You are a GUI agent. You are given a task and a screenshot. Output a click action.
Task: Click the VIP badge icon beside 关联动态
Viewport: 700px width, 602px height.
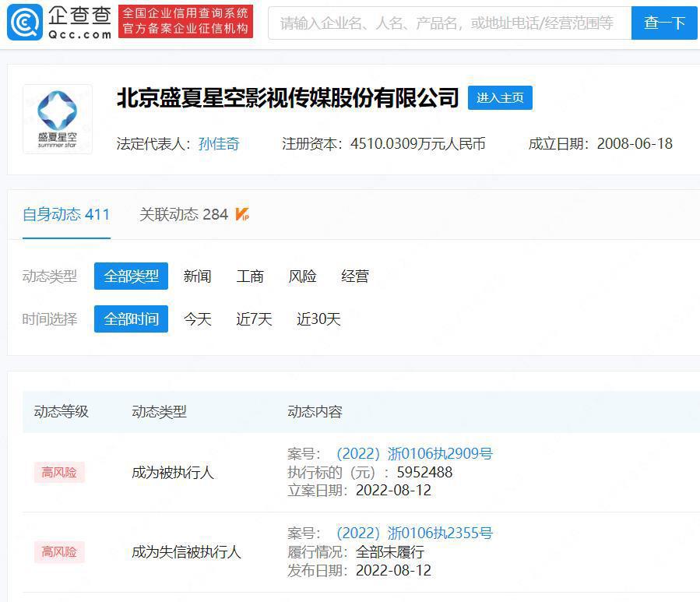tap(242, 214)
